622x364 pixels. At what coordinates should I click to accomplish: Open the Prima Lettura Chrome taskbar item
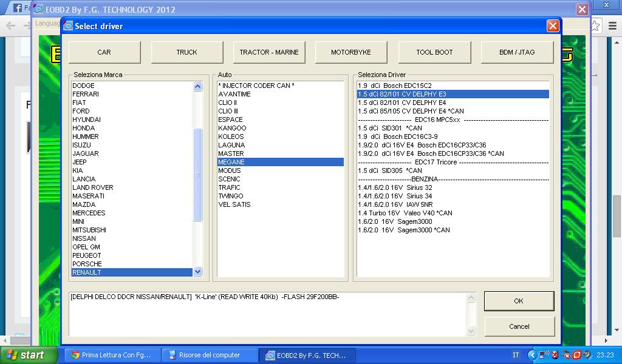pyautogui.click(x=112, y=355)
